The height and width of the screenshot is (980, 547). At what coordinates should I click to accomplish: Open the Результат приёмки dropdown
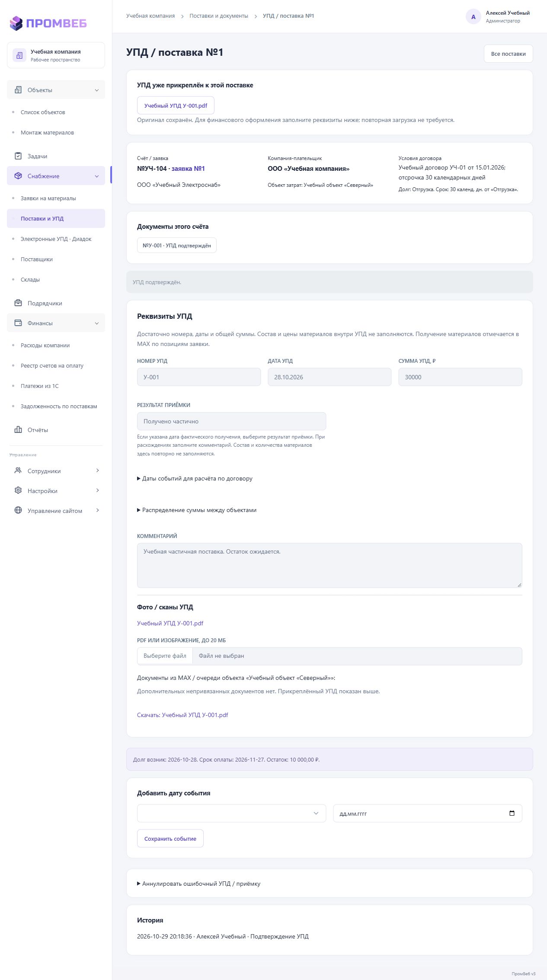coord(231,421)
